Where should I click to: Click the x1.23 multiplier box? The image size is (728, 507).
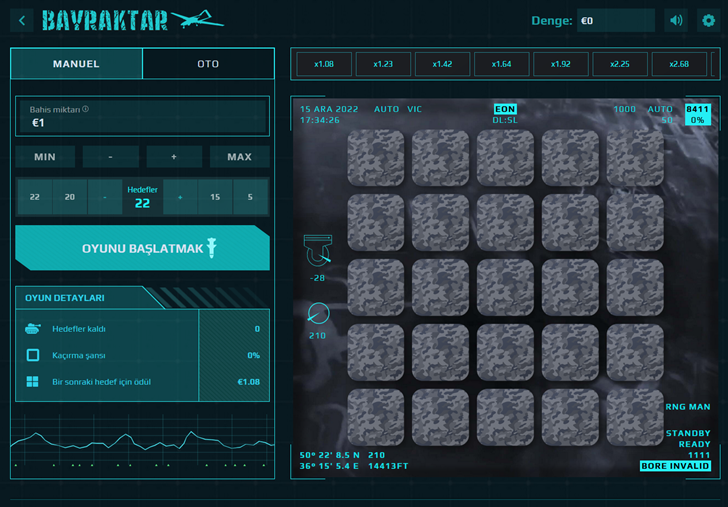point(383,64)
